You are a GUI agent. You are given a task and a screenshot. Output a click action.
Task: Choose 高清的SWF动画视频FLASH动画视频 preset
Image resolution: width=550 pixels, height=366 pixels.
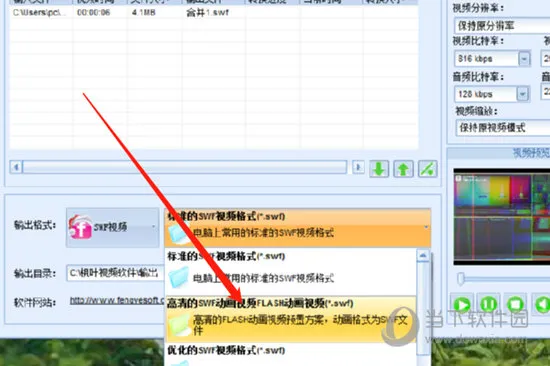click(x=291, y=319)
